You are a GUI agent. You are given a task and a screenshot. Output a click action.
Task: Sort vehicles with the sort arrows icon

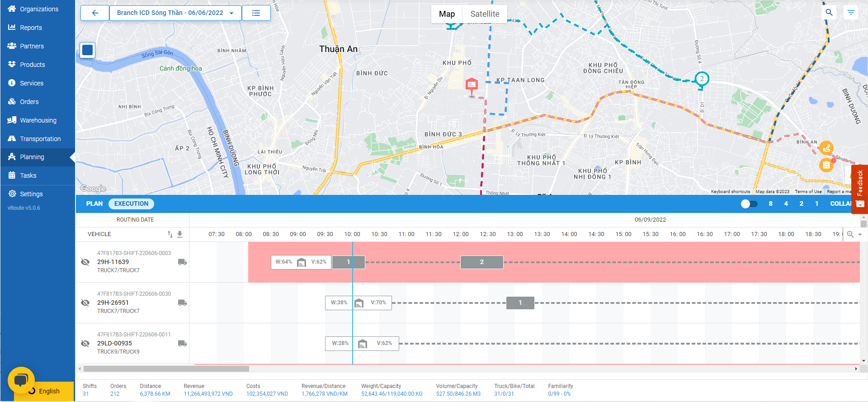pyautogui.click(x=170, y=234)
